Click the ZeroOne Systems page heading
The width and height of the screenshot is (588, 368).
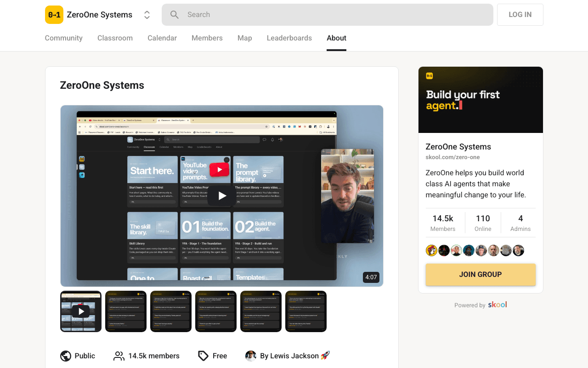click(x=102, y=86)
